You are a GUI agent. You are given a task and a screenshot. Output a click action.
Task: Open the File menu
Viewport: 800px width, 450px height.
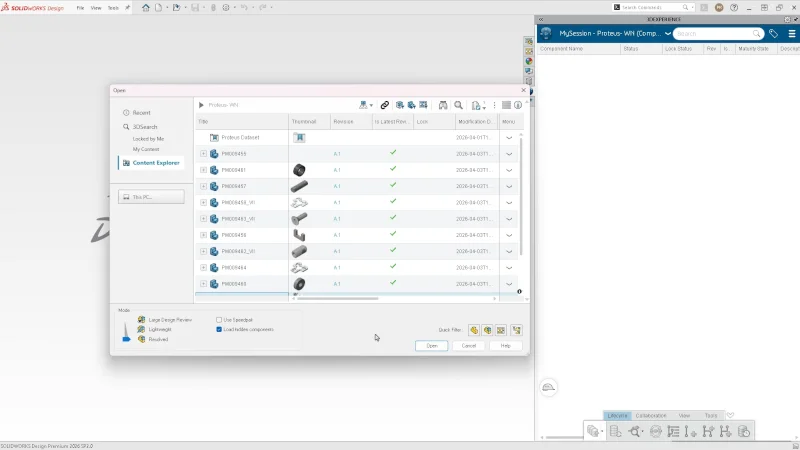(80, 8)
